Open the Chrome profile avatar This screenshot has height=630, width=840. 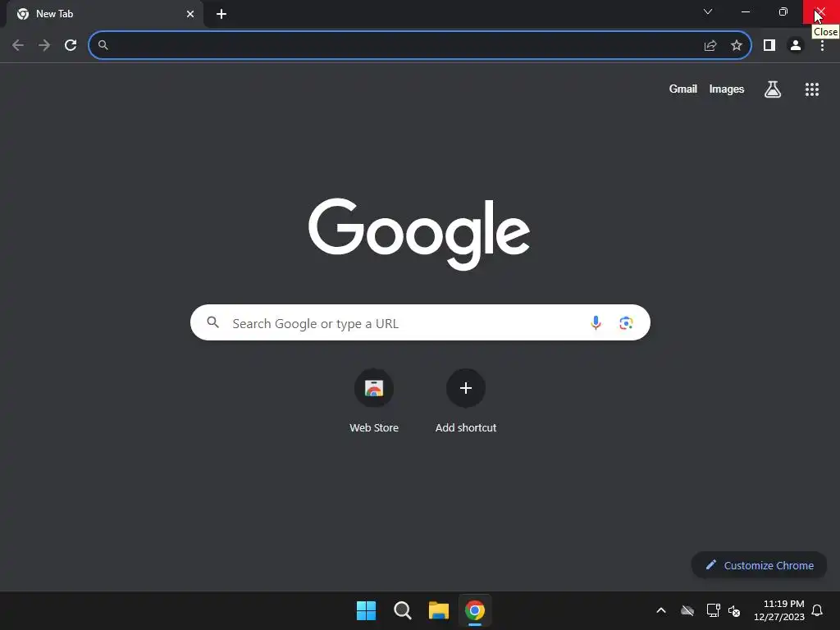tap(796, 46)
